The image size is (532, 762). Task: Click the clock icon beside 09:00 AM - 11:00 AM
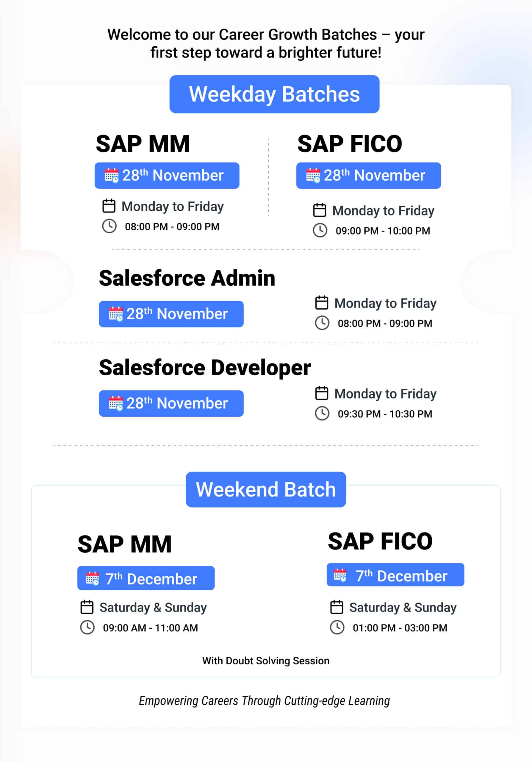(87, 627)
